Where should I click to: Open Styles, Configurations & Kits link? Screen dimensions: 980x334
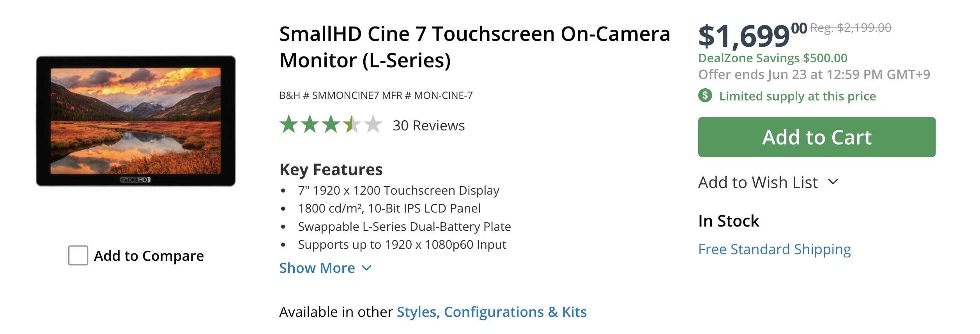click(x=491, y=312)
